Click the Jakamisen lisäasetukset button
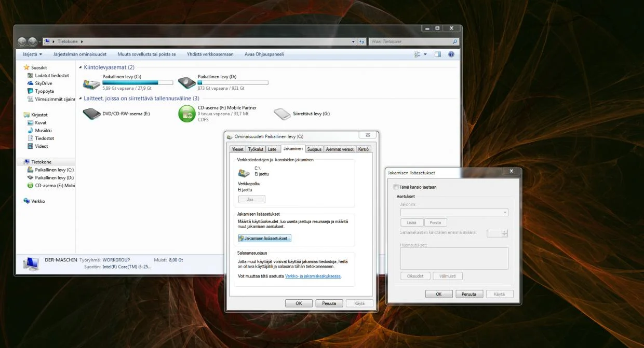This screenshot has height=348, width=644. pos(265,238)
